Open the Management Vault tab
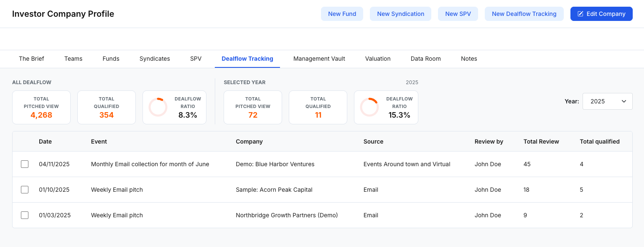This screenshot has height=247, width=644. 319,59
